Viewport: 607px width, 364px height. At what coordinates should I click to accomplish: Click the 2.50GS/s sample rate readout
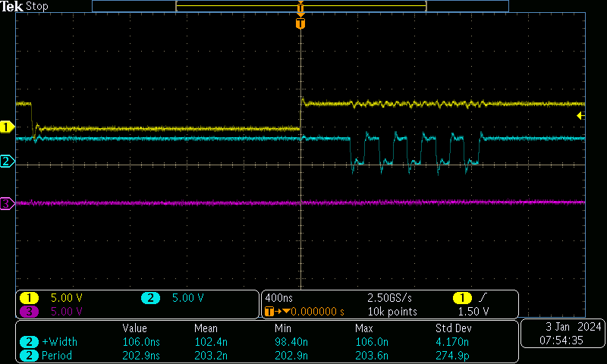point(389,298)
